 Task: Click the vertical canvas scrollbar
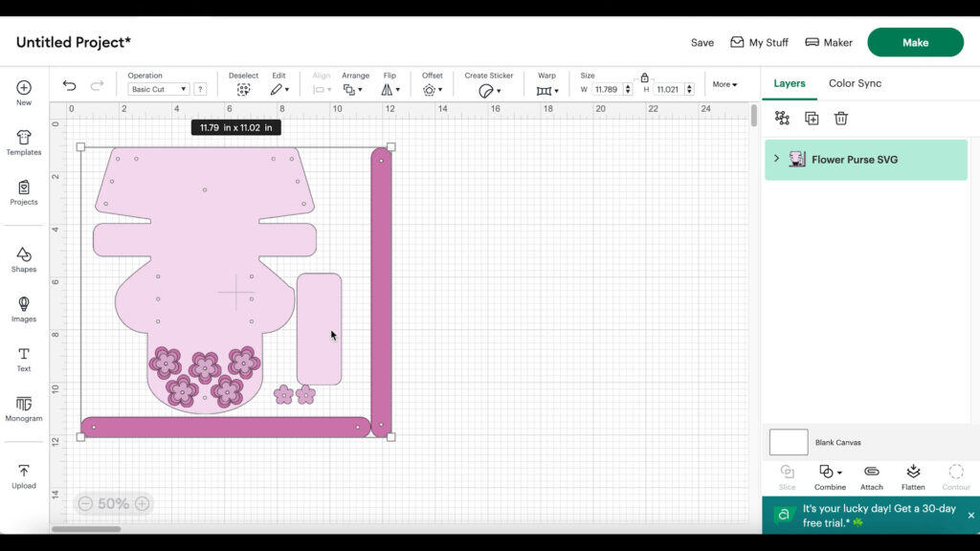point(754,115)
